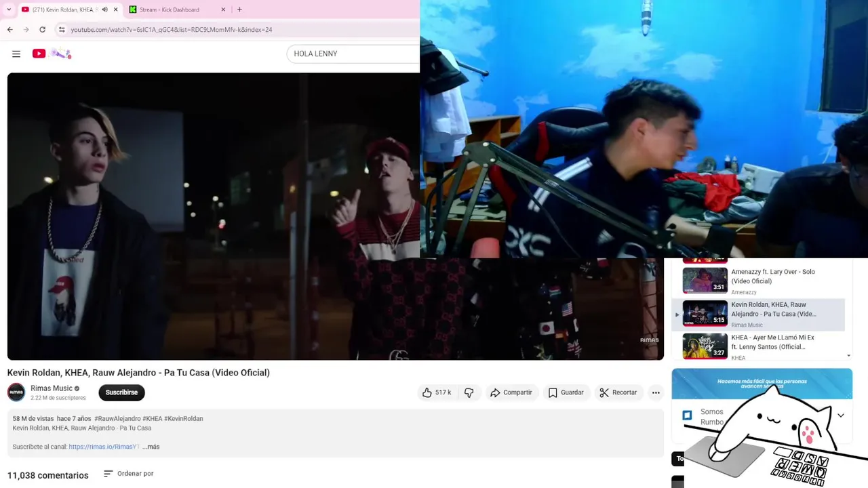The image size is (868, 488).
Task: Click the #RauwAlejandro hashtag
Action: point(117,419)
